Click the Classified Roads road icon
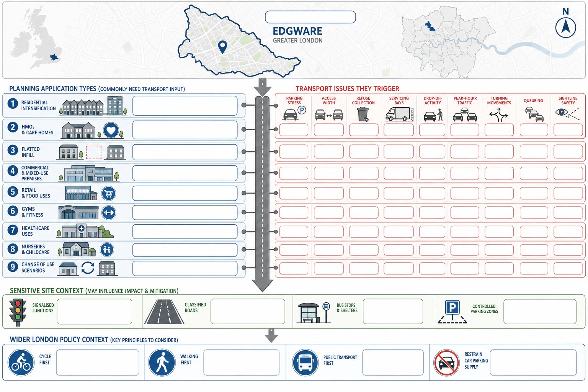The image size is (588, 392). tap(164, 312)
